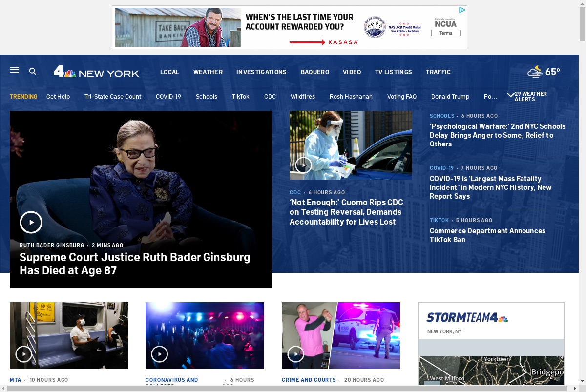586x392 pixels.
Task: Select trending topic CDC
Action: [270, 97]
